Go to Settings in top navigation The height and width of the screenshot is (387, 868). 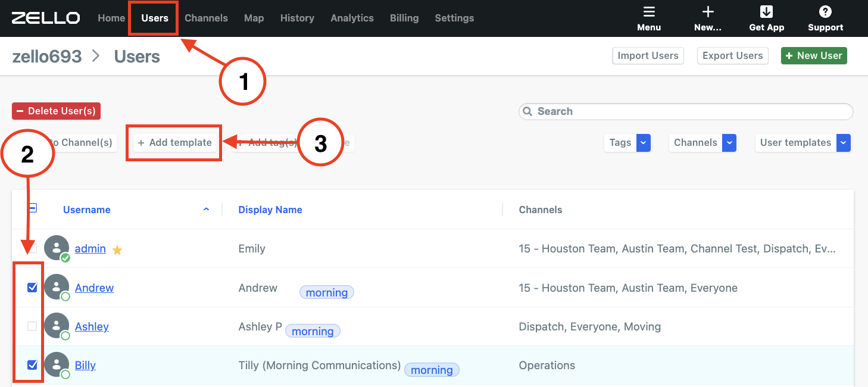(x=454, y=18)
